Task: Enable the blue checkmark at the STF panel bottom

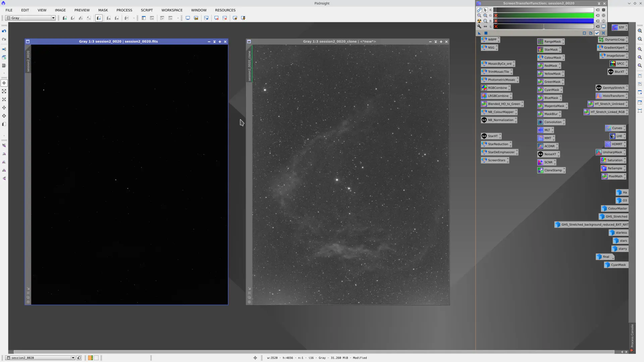Action: [597, 33]
